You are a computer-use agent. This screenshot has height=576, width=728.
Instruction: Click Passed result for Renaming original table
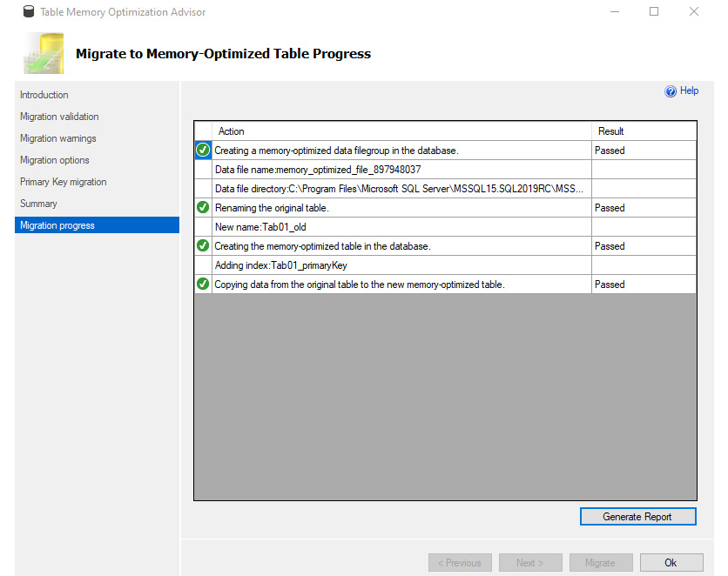click(610, 208)
